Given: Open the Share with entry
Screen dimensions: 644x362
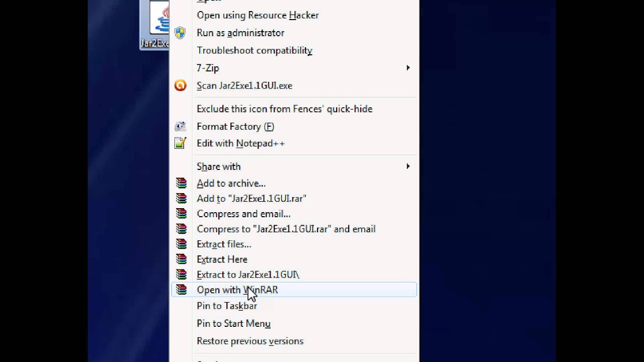Looking at the screenshot, I should click(x=219, y=166).
